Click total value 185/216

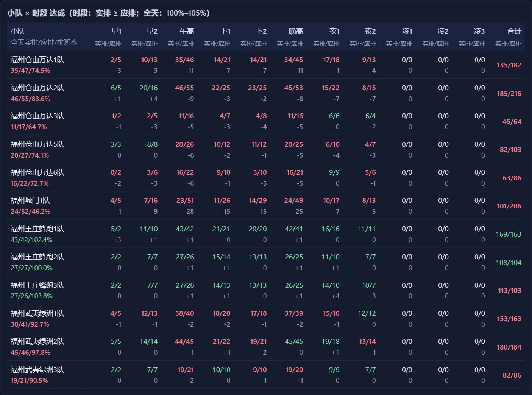coord(509,93)
